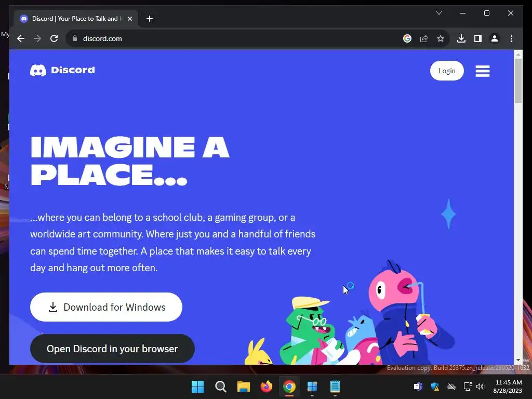
Task: Open Chrome profile avatar icon
Action: pyautogui.click(x=495, y=38)
